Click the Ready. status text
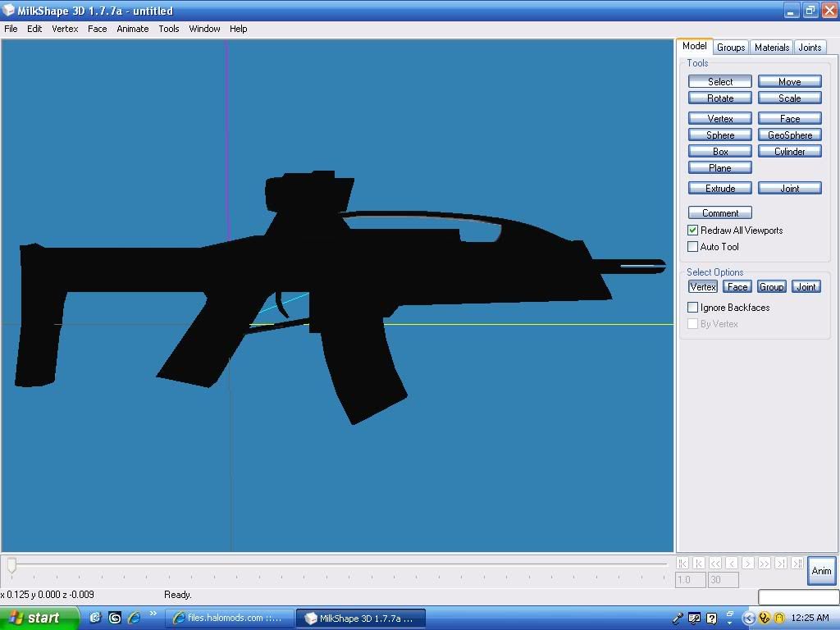The width and height of the screenshot is (840, 630). point(178,595)
